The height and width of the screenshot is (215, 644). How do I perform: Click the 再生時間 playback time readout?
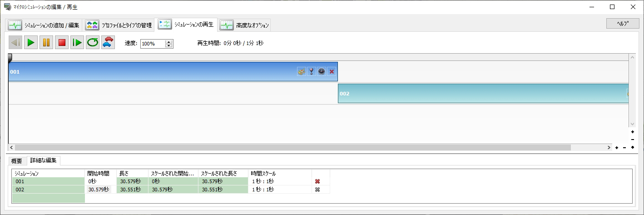pyautogui.click(x=230, y=43)
